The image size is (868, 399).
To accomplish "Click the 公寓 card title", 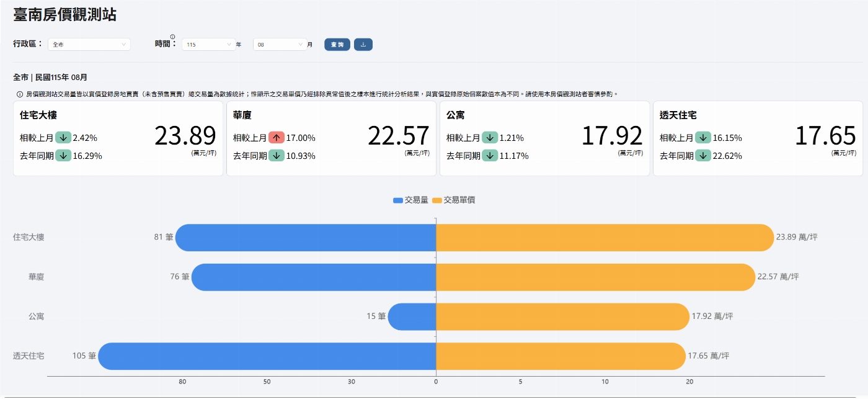I will click(456, 115).
